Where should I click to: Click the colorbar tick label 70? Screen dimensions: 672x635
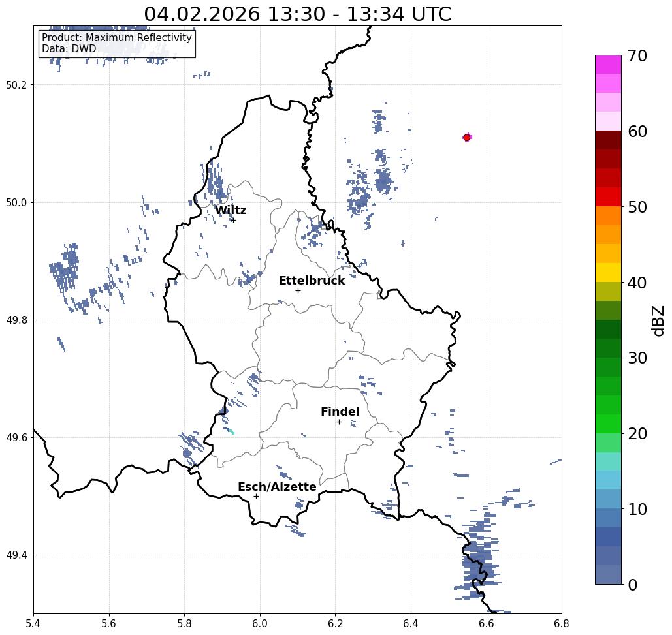pos(637,55)
